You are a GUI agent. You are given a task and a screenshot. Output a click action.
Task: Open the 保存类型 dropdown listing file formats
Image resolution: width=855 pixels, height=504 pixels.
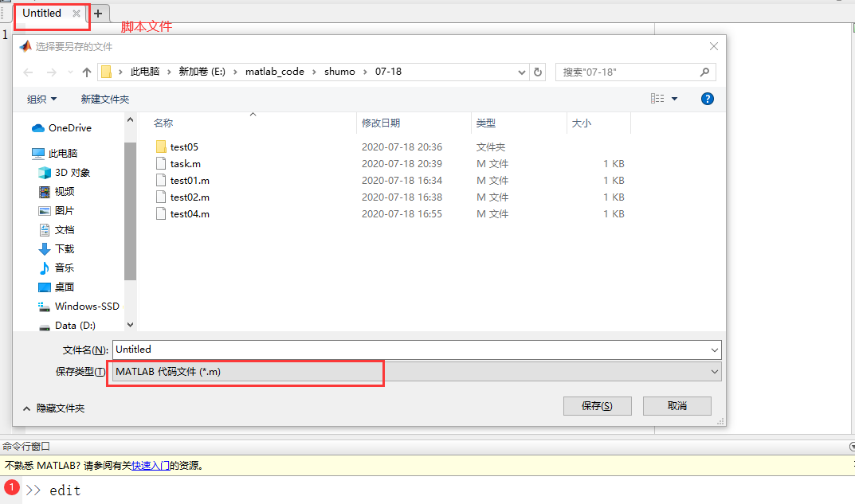[x=714, y=371]
